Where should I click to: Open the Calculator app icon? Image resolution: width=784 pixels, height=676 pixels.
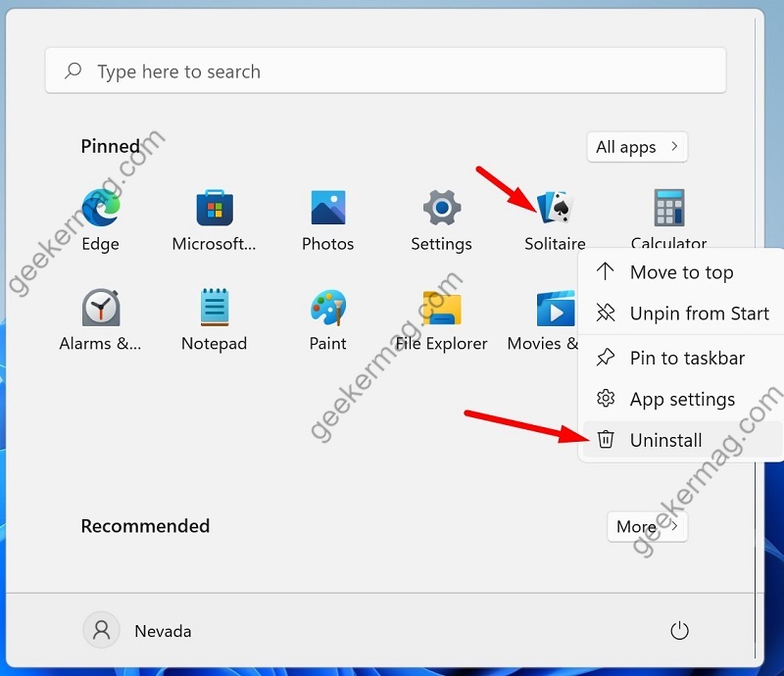[669, 208]
